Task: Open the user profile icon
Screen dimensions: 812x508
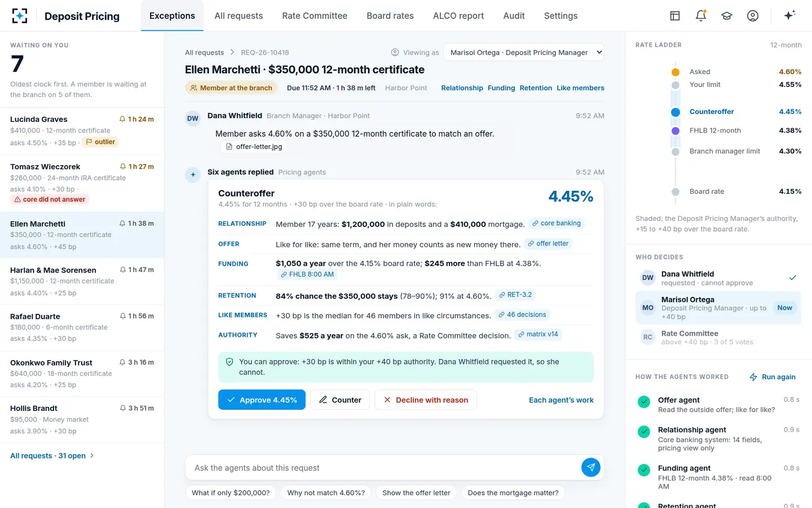Action: tap(753, 16)
